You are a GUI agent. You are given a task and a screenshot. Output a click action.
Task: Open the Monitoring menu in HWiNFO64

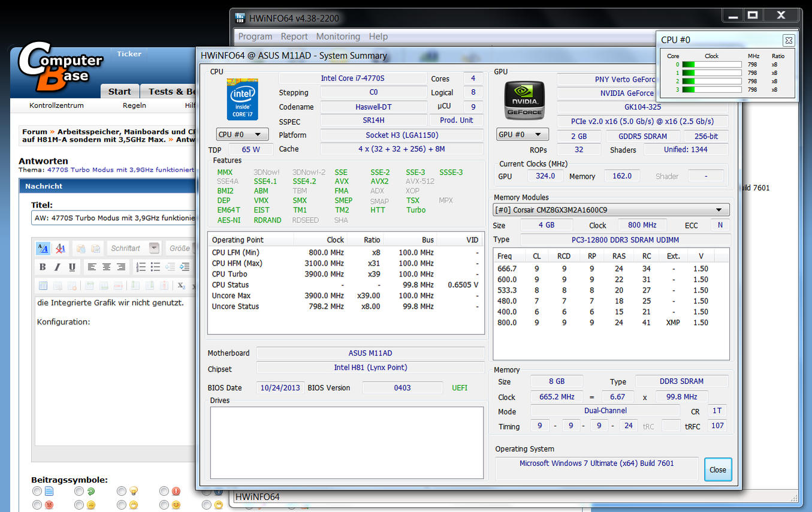pyautogui.click(x=338, y=37)
